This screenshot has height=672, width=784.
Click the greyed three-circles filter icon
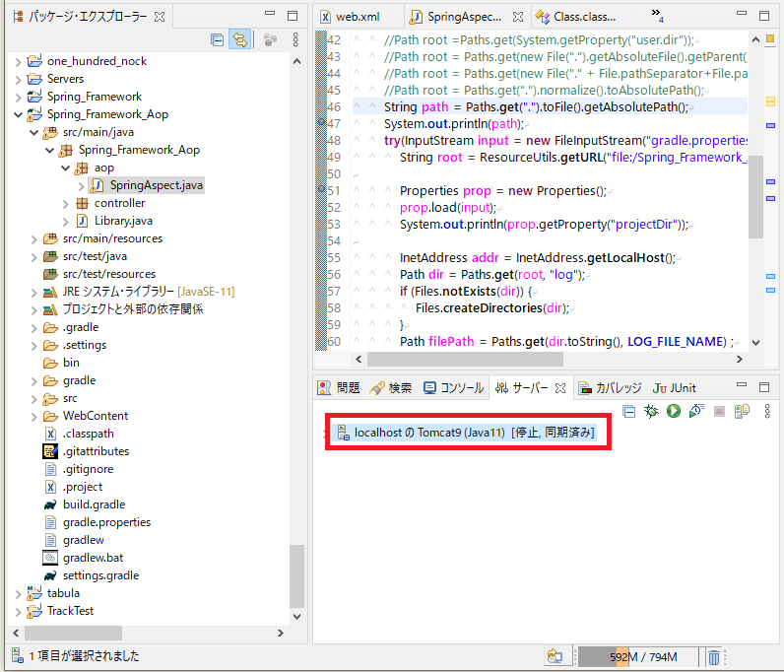click(270, 40)
